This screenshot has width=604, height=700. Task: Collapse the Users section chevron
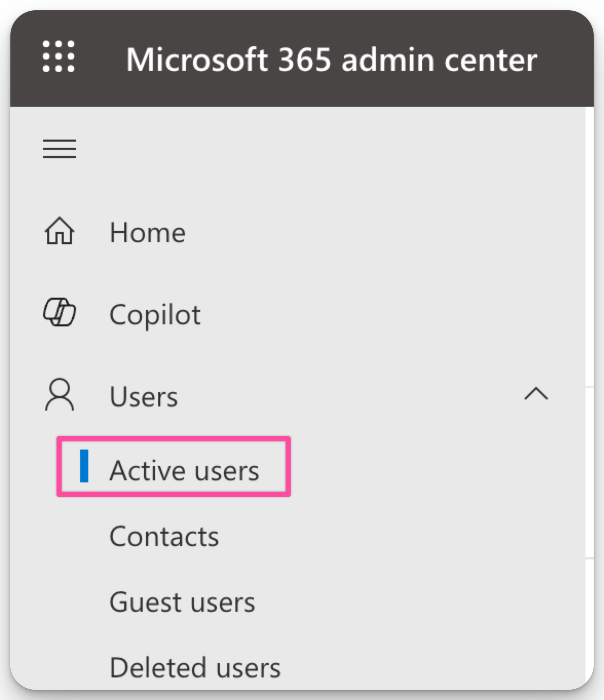click(536, 394)
